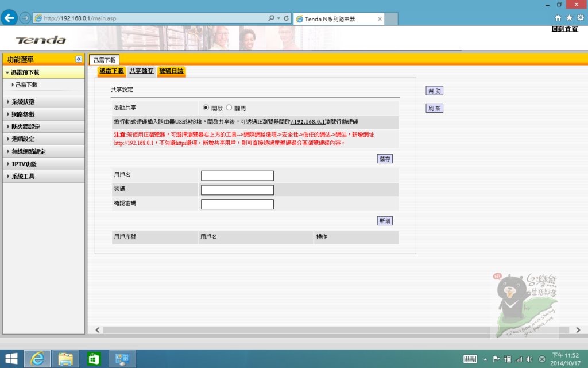Click the 儲存 save button

coord(385,159)
